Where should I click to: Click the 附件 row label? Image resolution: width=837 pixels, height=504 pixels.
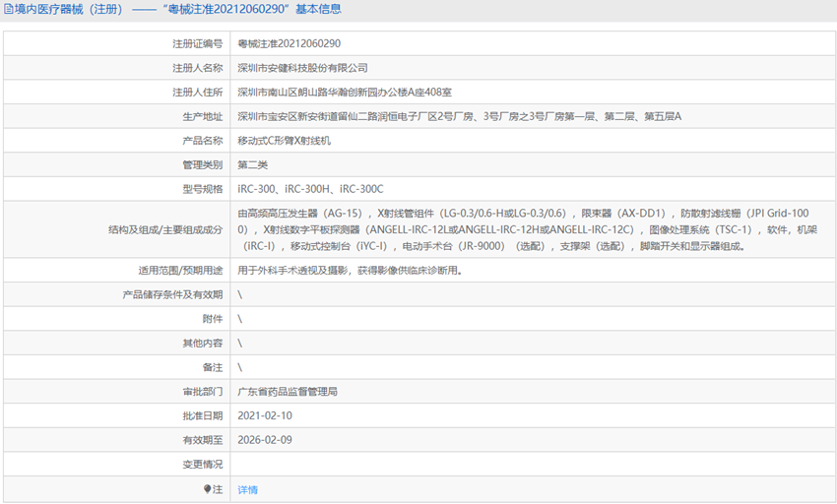pyautogui.click(x=213, y=319)
